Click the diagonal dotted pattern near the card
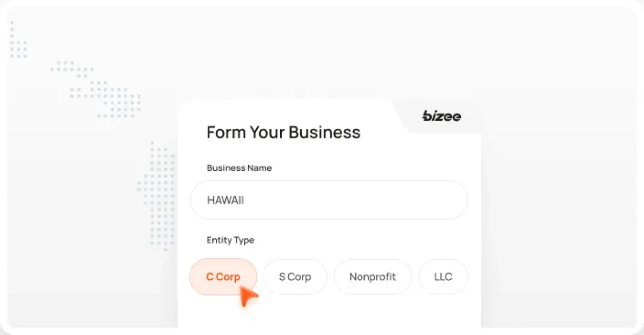Viewport: 644px width, 335px height. click(x=96, y=91)
